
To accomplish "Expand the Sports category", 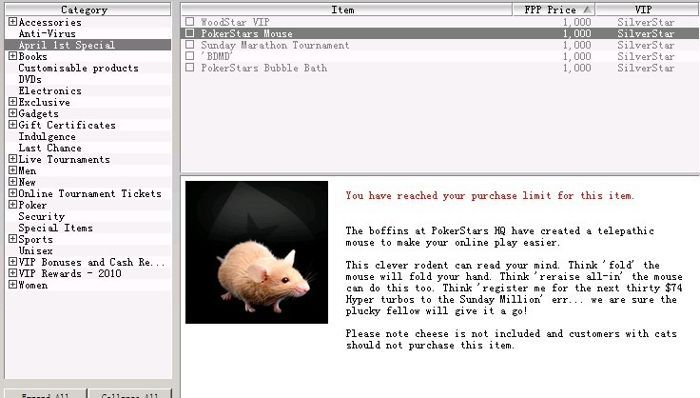I will click(x=12, y=239).
